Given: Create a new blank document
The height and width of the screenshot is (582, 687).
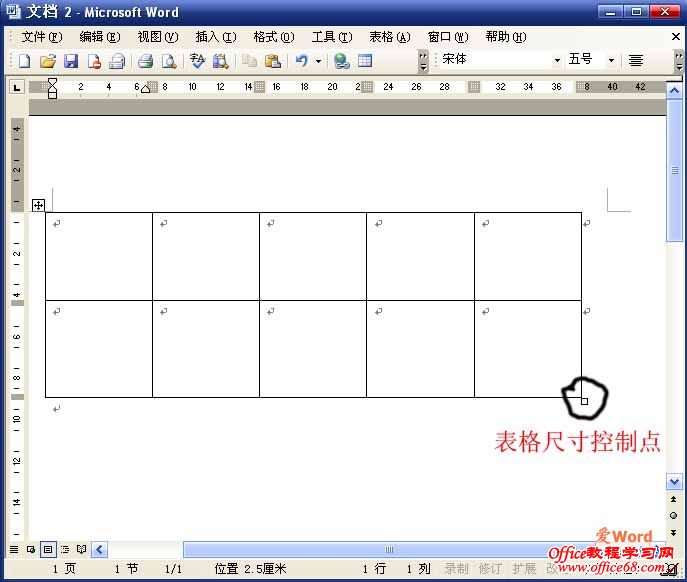Looking at the screenshot, I should (25, 61).
